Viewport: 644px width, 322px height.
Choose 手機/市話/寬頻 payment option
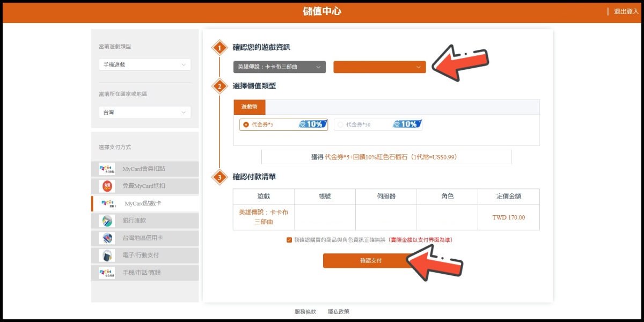[145, 272]
